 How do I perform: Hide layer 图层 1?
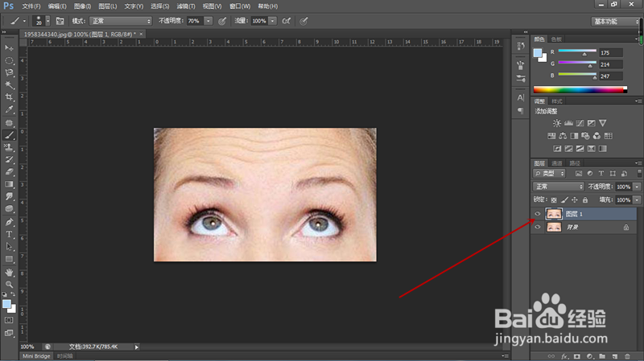(538, 214)
